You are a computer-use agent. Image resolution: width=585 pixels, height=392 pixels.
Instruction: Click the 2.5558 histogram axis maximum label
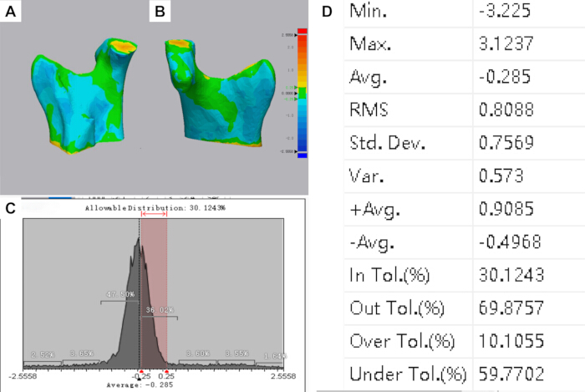pos(283,376)
